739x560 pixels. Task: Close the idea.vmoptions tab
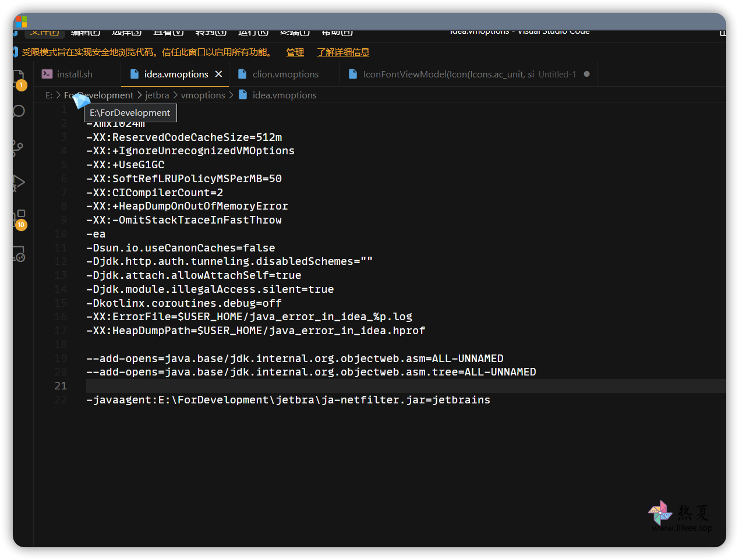point(218,75)
